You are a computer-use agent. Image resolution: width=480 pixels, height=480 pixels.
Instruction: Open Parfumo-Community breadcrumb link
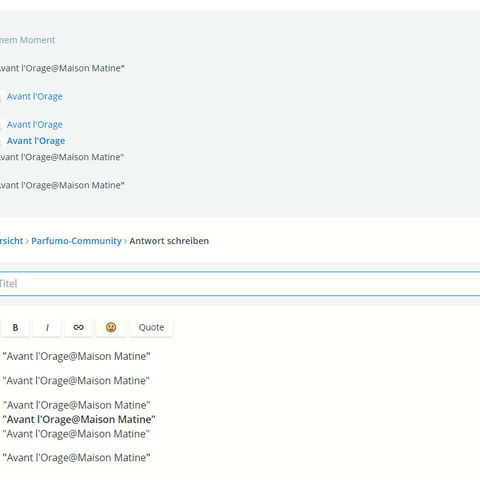pyautogui.click(x=76, y=241)
